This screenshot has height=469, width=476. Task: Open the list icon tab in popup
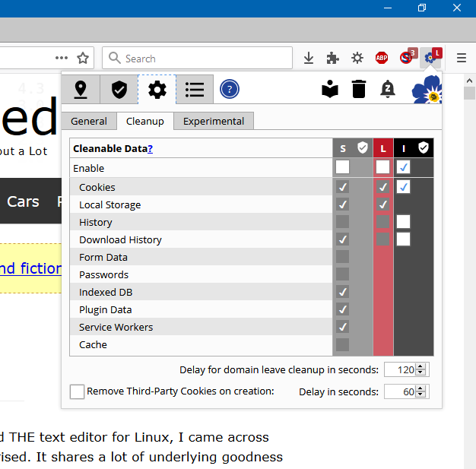tap(195, 90)
